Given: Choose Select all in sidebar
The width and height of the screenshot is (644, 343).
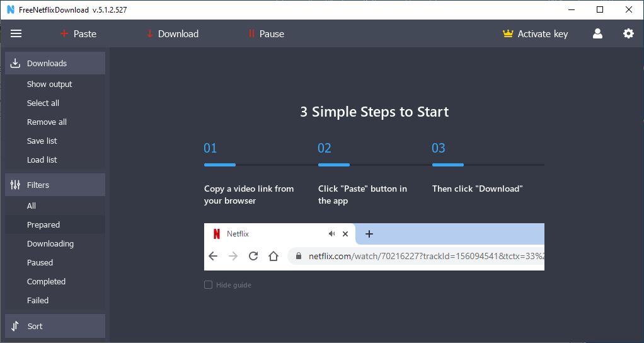Looking at the screenshot, I should (x=43, y=103).
